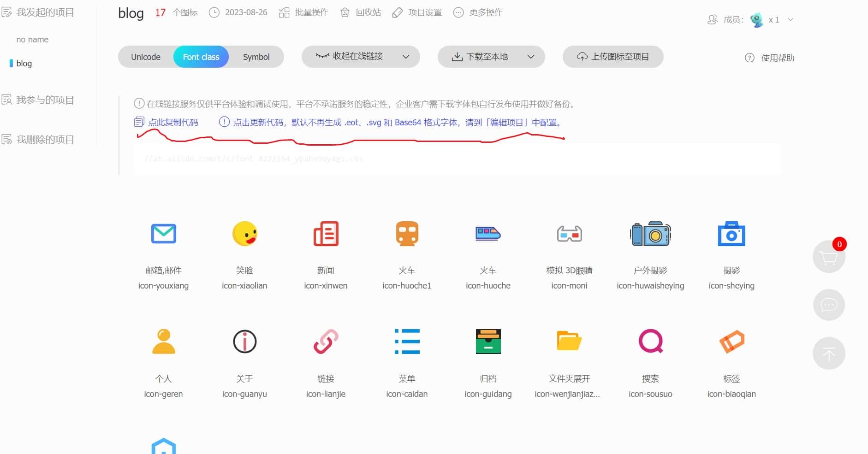This screenshot has height=454, width=868.
Task: Click 上传图标至项目 button
Action: pyautogui.click(x=613, y=57)
